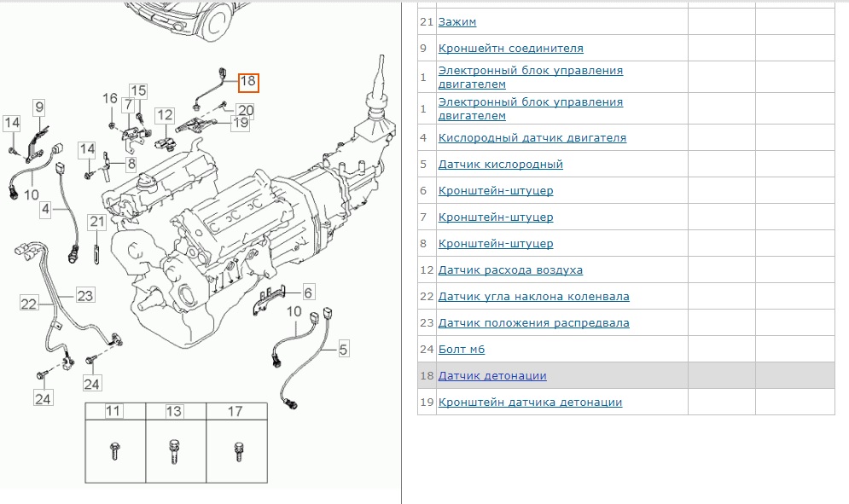Image resolution: width=849 pixels, height=504 pixels.
Task: Click bolt number 13 in the bottom box
Action: tap(174, 411)
